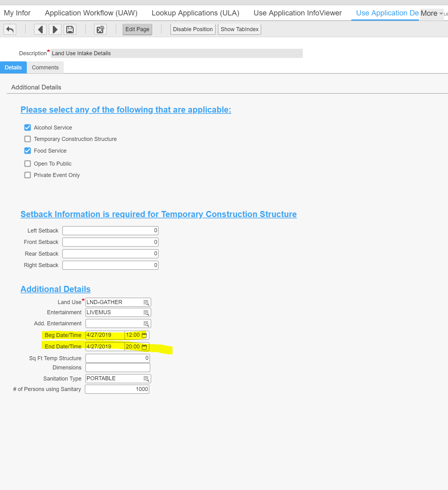Switch to Application Workflow (UAW) tab
The height and width of the screenshot is (490, 448).
(x=91, y=13)
